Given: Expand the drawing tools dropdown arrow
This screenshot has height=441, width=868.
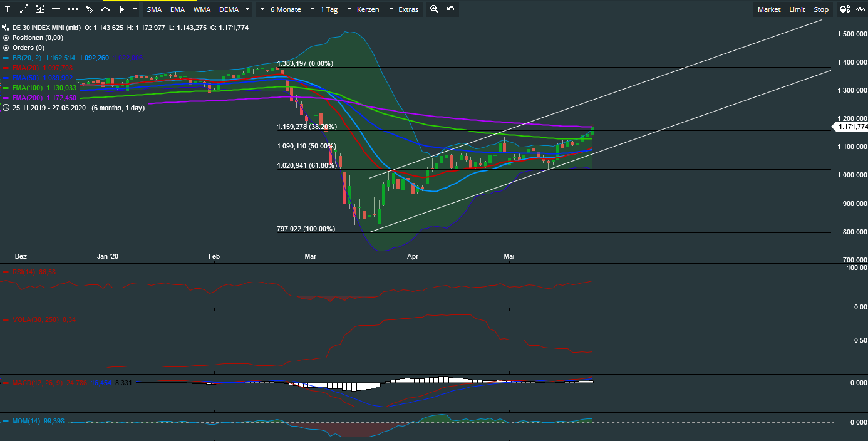Looking at the screenshot, I should tap(135, 9).
